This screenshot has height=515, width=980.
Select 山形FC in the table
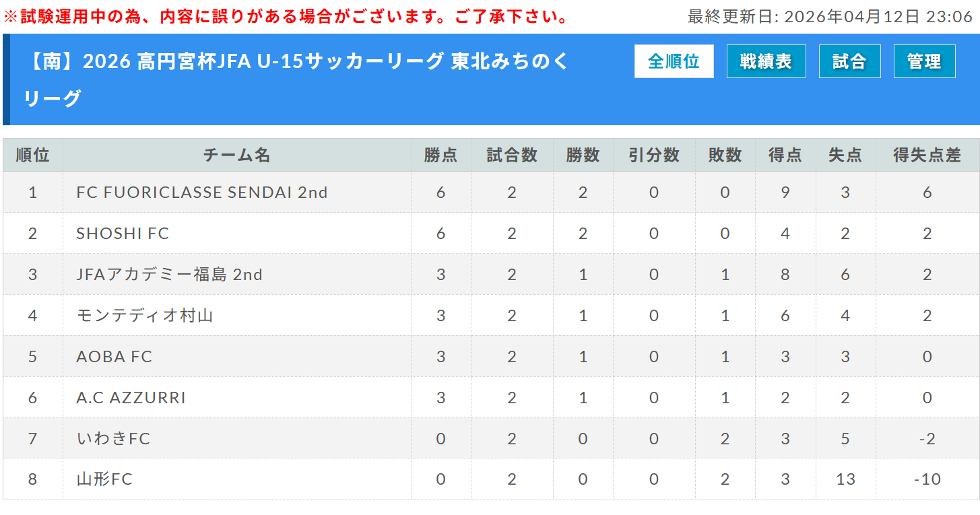[x=104, y=480]
